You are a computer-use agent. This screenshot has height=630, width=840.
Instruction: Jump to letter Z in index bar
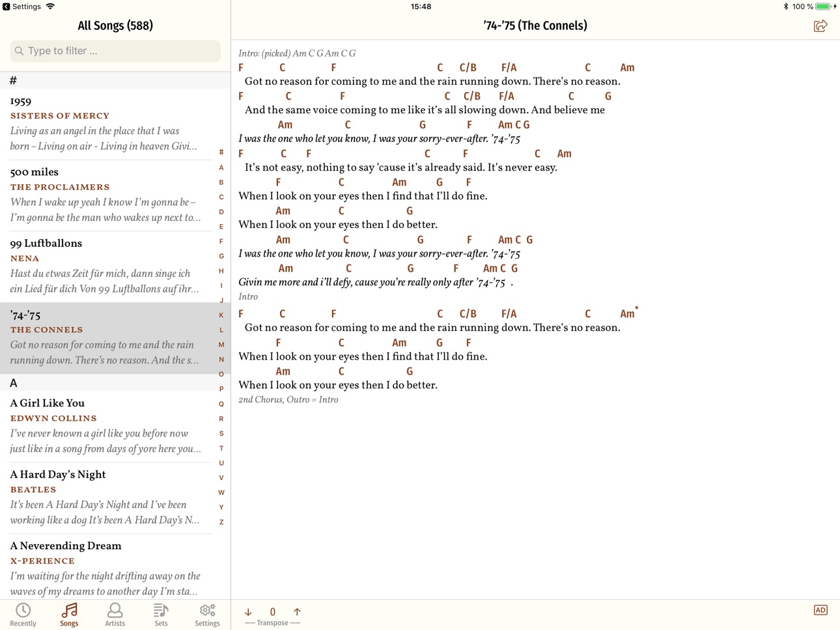(x=221, y=522)
